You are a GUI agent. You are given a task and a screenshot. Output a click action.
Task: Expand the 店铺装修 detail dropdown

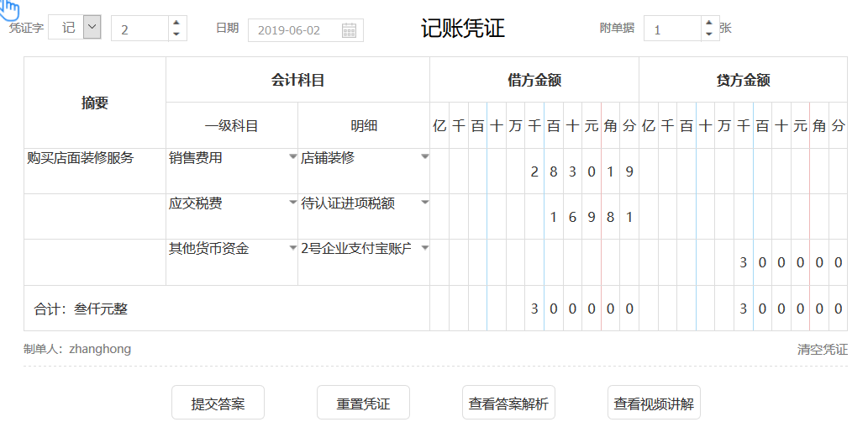[424, 157]
